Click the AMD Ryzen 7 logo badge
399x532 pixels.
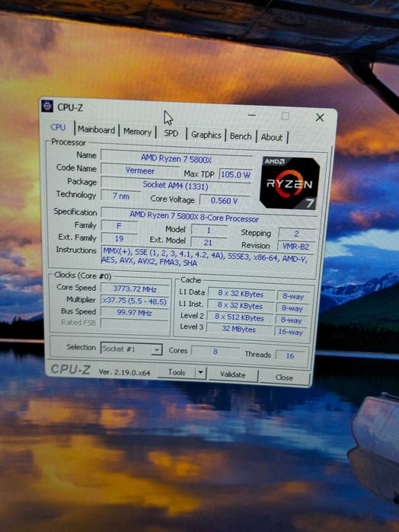(x=289, y=183)
